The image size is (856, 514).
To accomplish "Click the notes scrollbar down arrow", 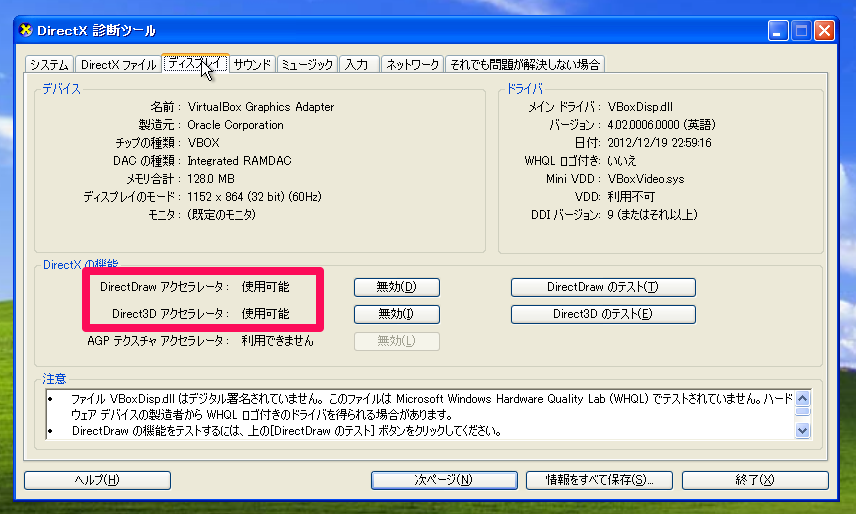I will point(802,430).
